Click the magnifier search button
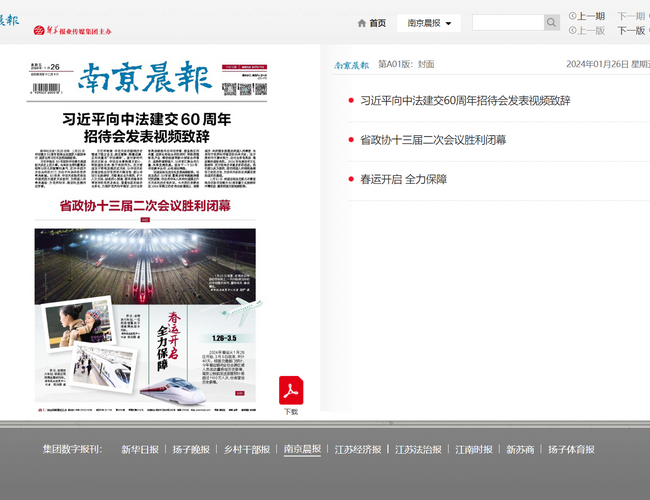This screenshot has width=650, height=500. tap(552, 23)
